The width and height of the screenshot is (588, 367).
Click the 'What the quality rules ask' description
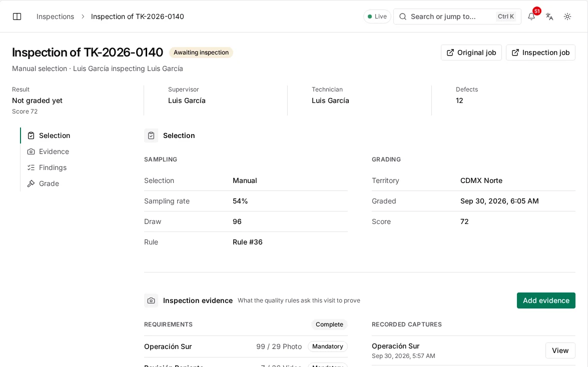pyautogui.click(x=299, y=300)
